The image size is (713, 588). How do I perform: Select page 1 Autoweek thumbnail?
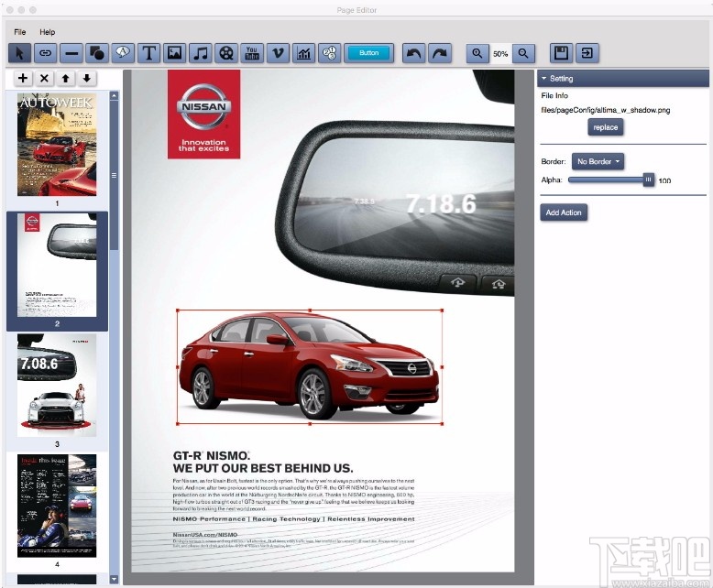57,145
